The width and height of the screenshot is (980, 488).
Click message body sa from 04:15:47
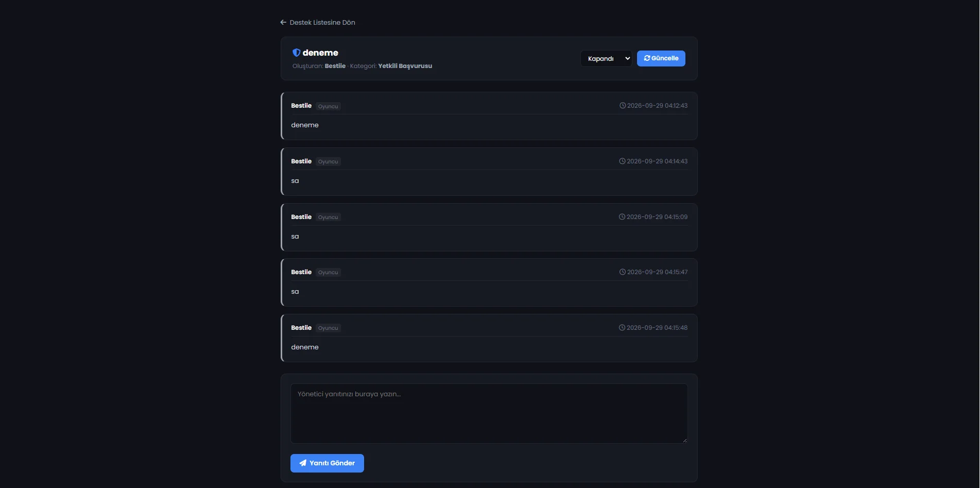[x=295, y=292]
